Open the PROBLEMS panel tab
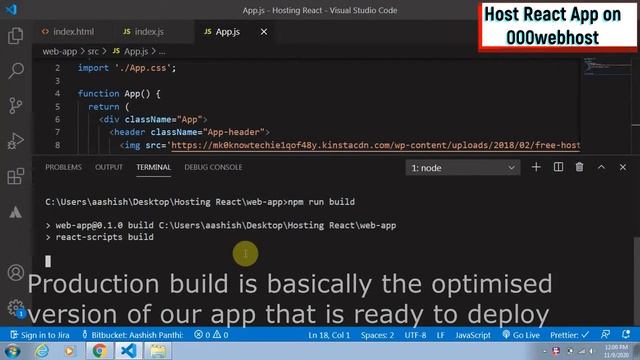 click(x=63, y=167)
